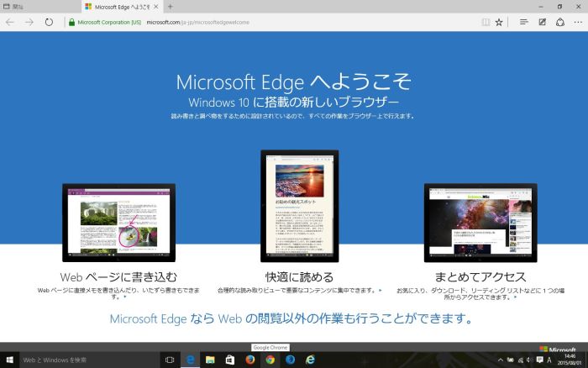Click the 快適に読める heading
588x368 pixels.
tap(299, 276)
